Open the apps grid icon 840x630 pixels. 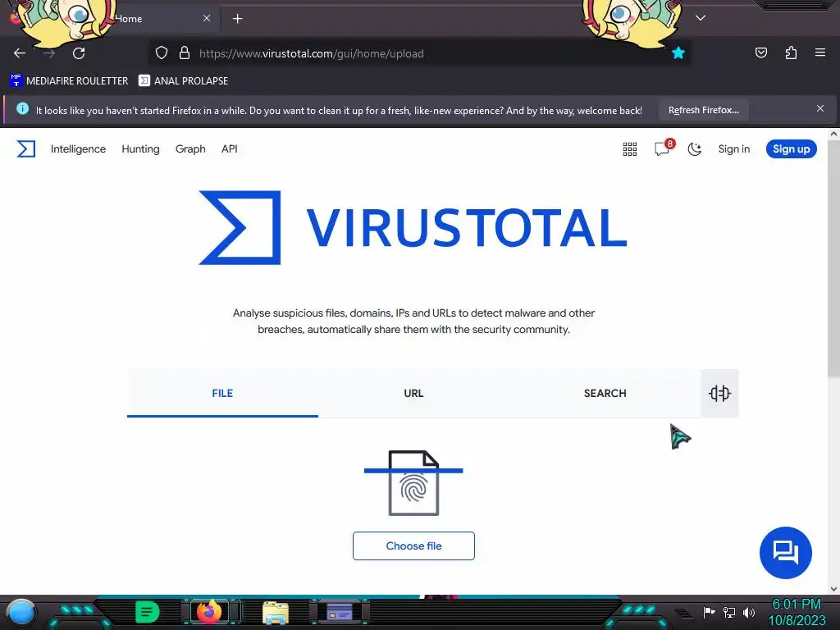click(x=629, y=149)
